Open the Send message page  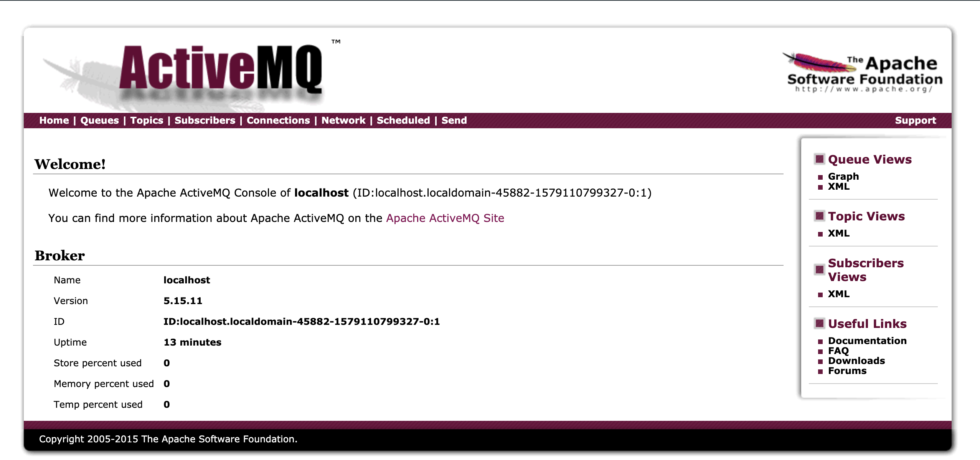tap(454, 121)
